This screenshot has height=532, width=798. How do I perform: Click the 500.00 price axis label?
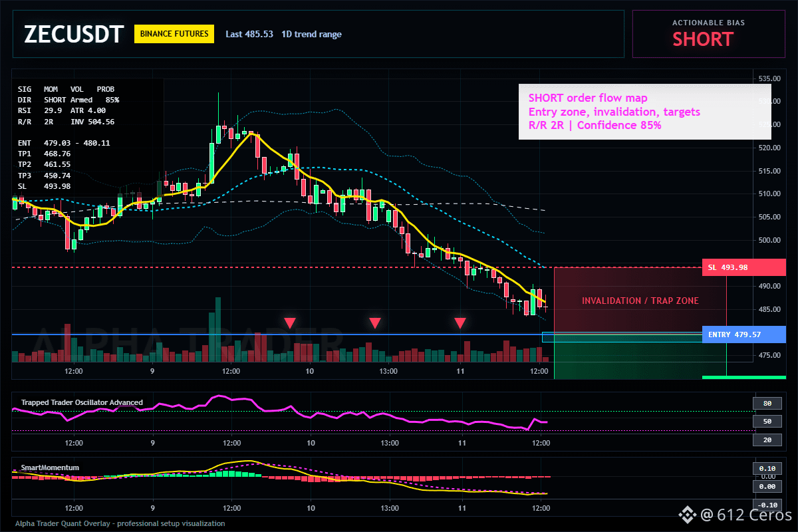click(x=769, y=240)
